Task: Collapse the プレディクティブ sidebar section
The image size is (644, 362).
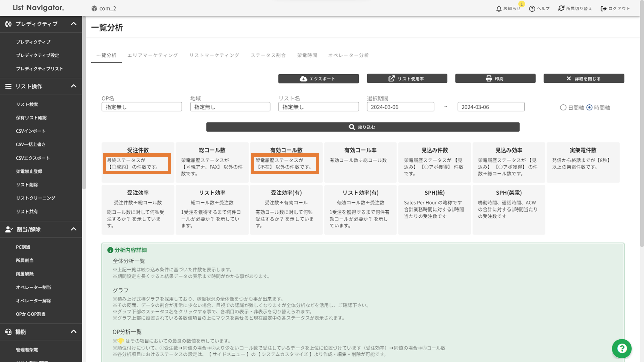Action: 74,24
